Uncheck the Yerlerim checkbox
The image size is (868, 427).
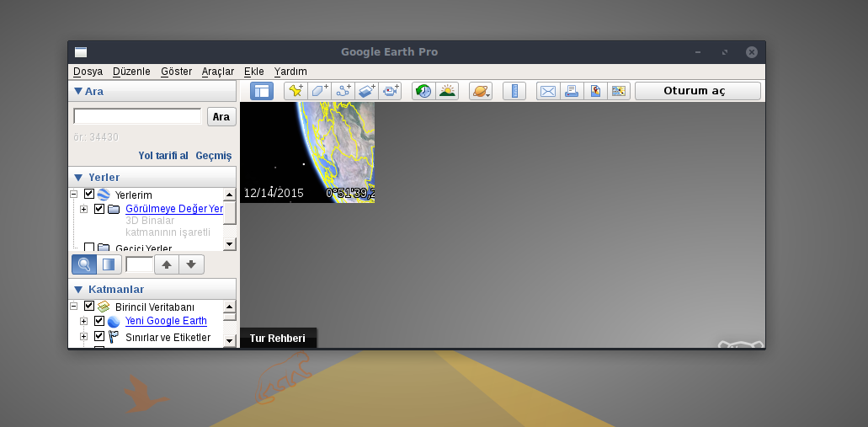click(x=89, y=195)
